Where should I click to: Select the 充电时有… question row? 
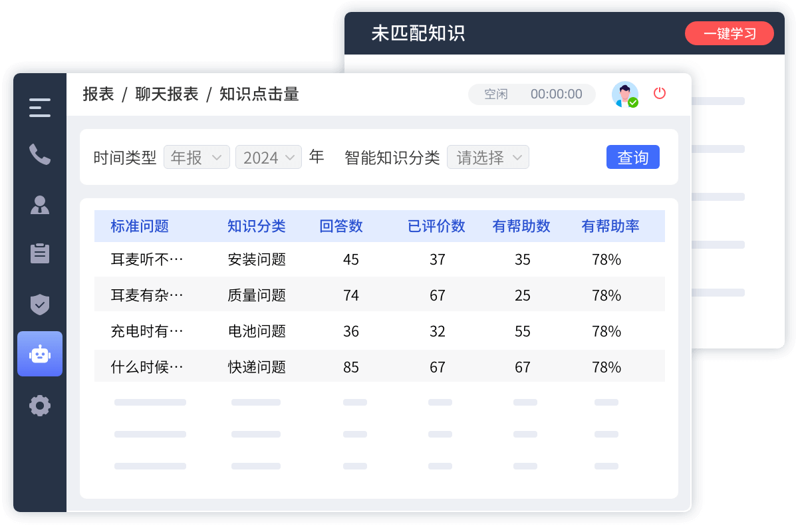(380, 331)
